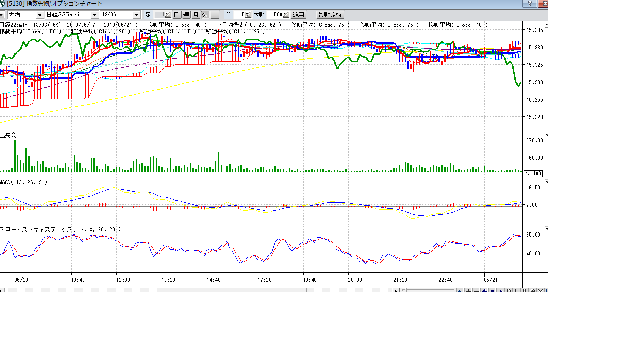The height and width of the screenshot is (362, 644).
Task: Switch chart to daily (日) candles
Action: tap(176, 15)
